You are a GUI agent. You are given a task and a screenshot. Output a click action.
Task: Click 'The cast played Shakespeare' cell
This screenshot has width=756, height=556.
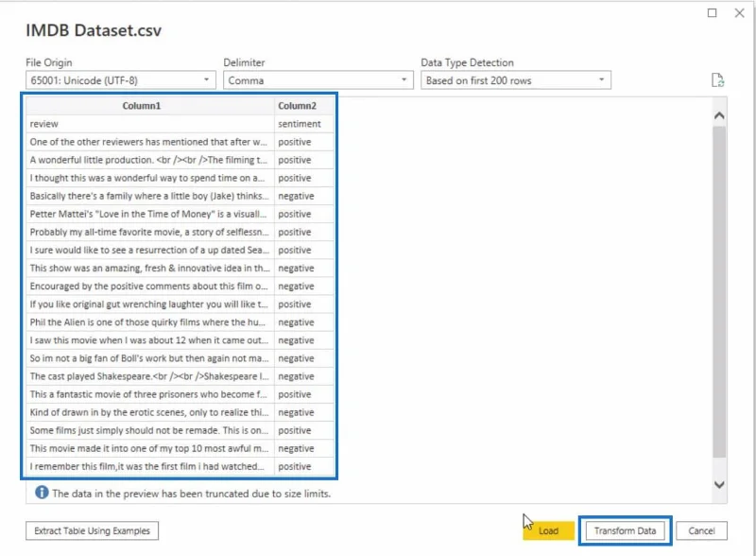click(150, 376)
